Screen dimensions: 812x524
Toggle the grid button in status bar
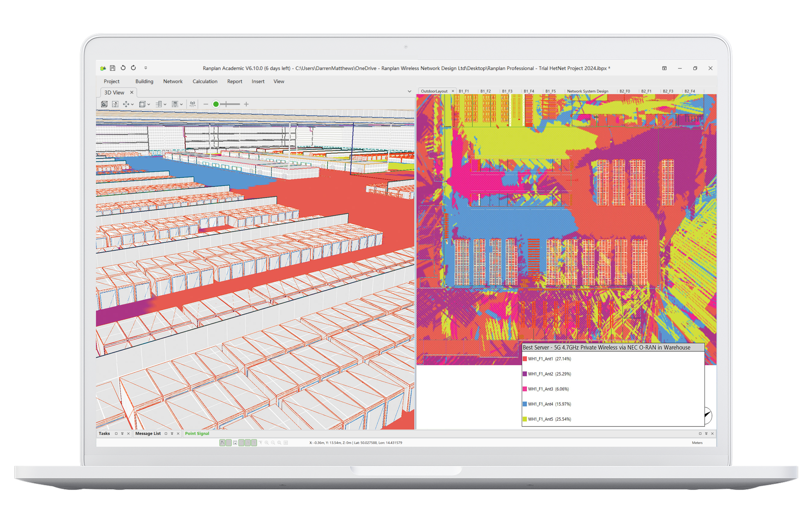click(229, 443)
